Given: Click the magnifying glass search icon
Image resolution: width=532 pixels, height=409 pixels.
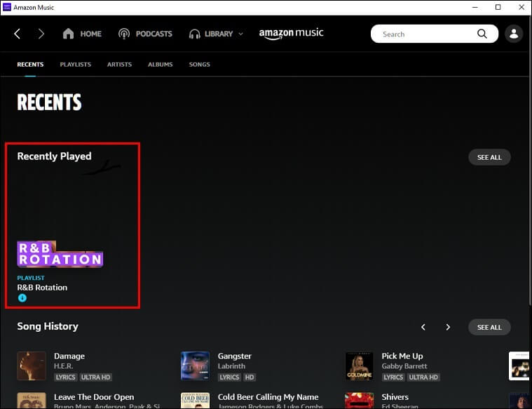Looking at the screenshot, I should tap(482, 34).
